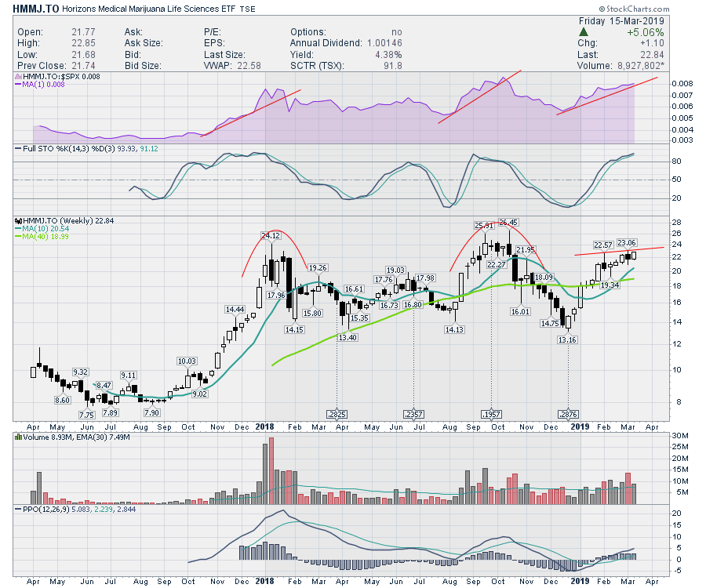The height and width of the screenshot is (588, 706).
Task: Click the boxed .1957 cycle value
Action: [x=490, y=414]
